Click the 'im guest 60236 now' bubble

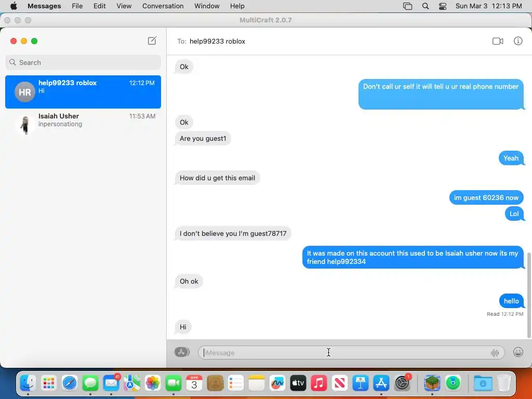[x=486, y=197]
